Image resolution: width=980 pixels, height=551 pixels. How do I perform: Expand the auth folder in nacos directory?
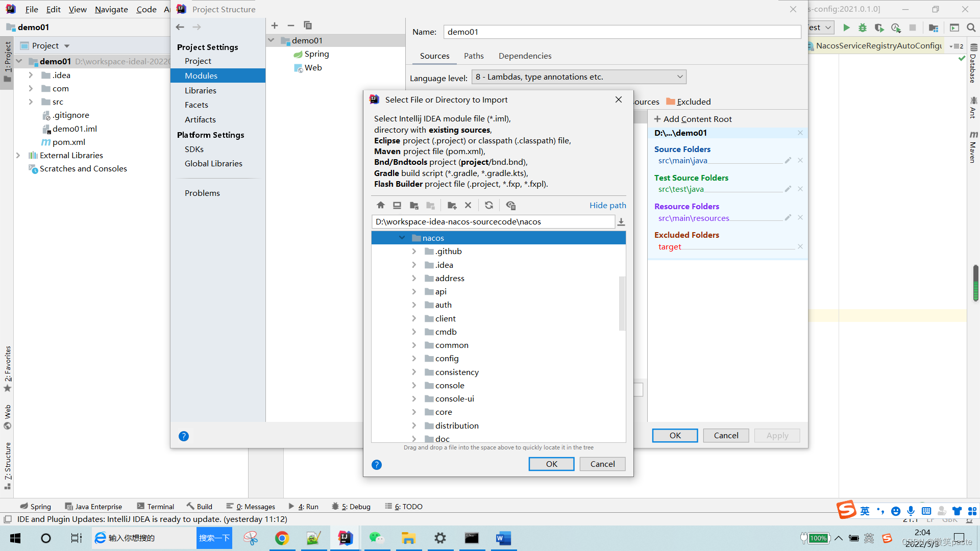coord(413,305)
